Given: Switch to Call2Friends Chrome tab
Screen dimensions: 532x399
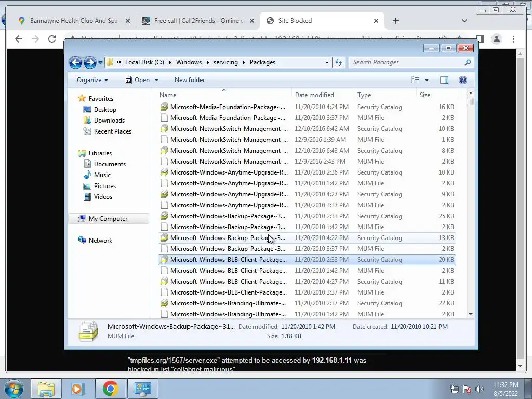Looking at the screenshot, I should (198, 21).
